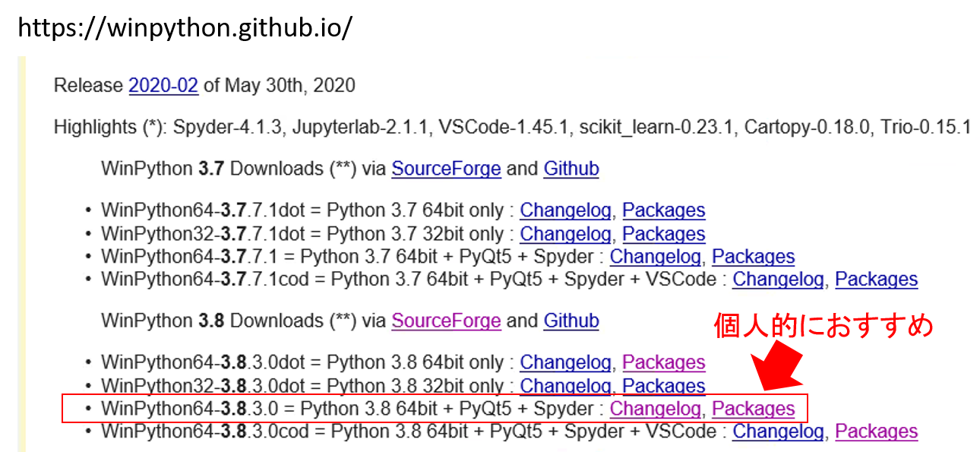This screenshot has height=452, width=980.
Task: Open Changelog for WinPython32-3.8.3.0dot
Action: [565, 385]
